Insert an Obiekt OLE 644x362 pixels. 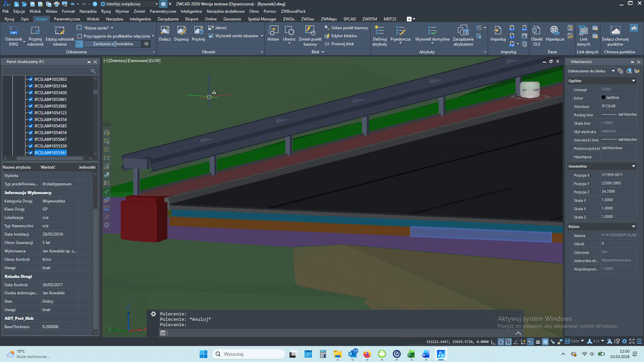coord(537,31)
